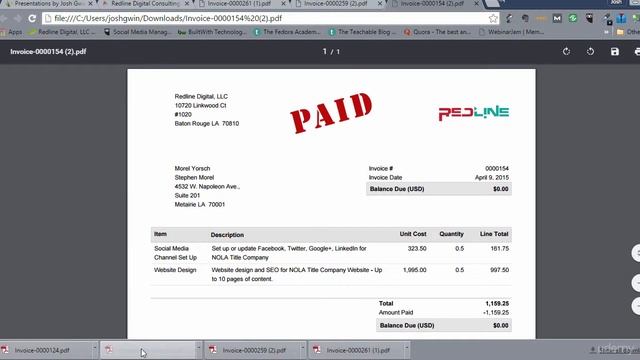The width and height of the screenshot is (640, 360).
Task: Rotate the PDF clockwise
Action: pyautogui.click(x=566, y=51)
